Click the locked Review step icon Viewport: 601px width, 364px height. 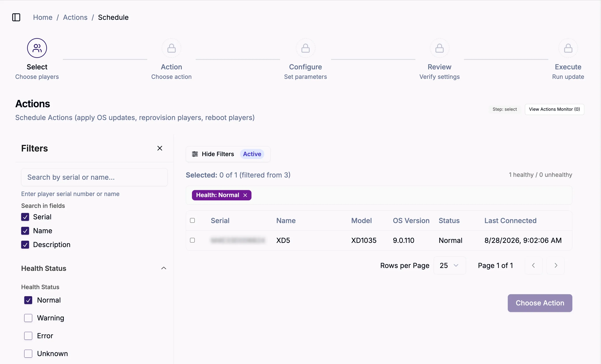tap(439, 48)
